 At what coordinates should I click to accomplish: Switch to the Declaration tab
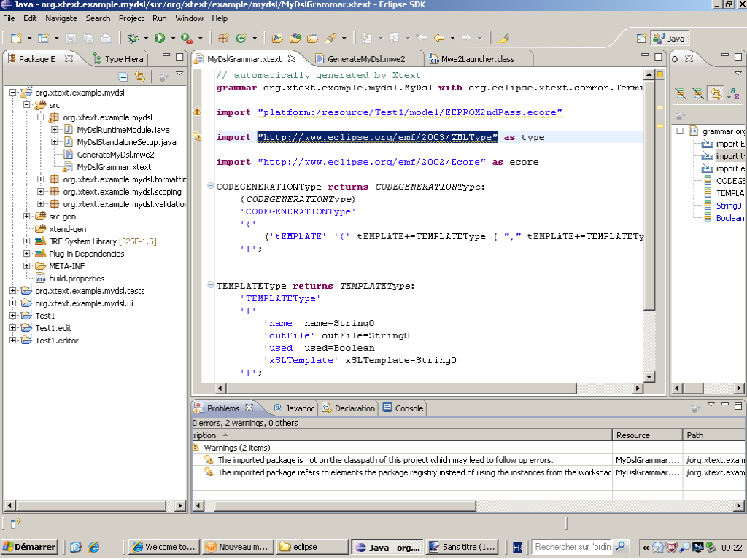(x=349, y=408)
